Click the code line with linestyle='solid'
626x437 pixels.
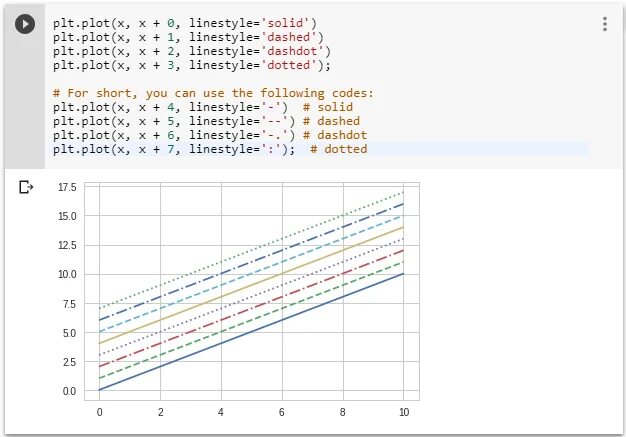(185, 23)
